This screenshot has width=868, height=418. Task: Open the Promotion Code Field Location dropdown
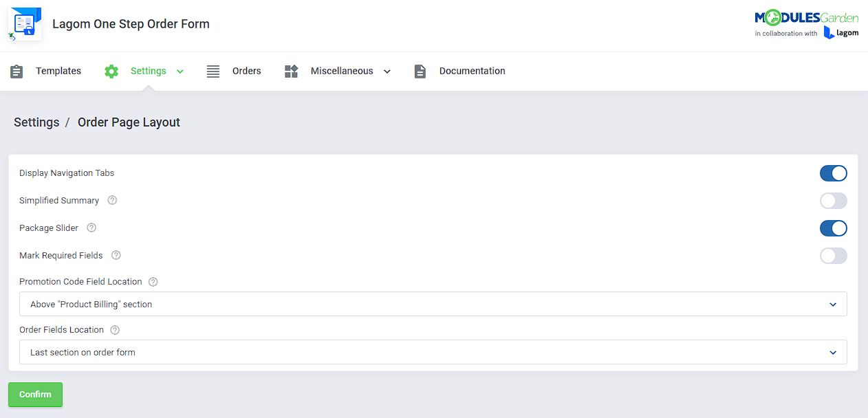click(433, 304)
